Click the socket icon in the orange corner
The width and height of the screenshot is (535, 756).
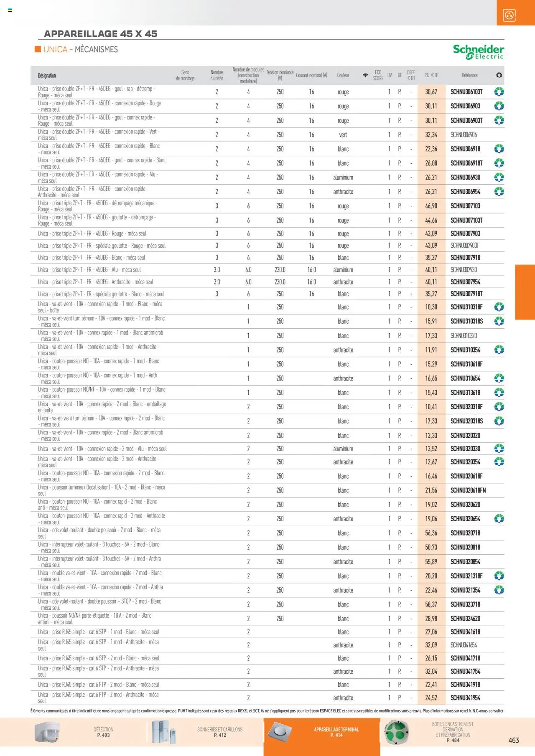pyautogui.click(x=509, y=16)
